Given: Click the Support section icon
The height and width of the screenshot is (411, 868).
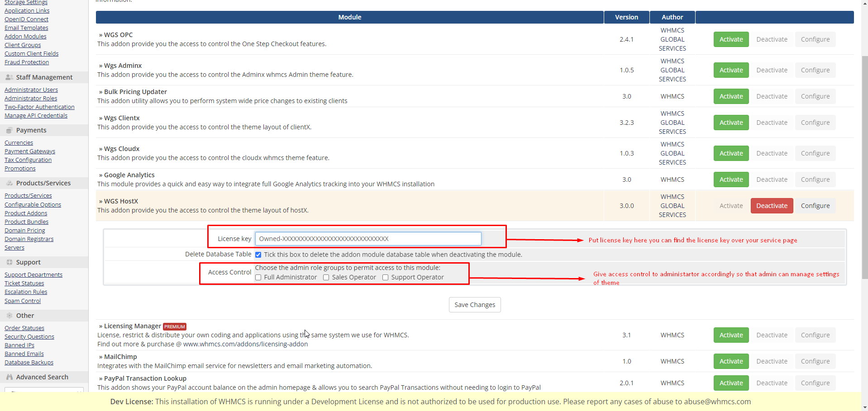Looking at the screenshot, I should 9,262.
